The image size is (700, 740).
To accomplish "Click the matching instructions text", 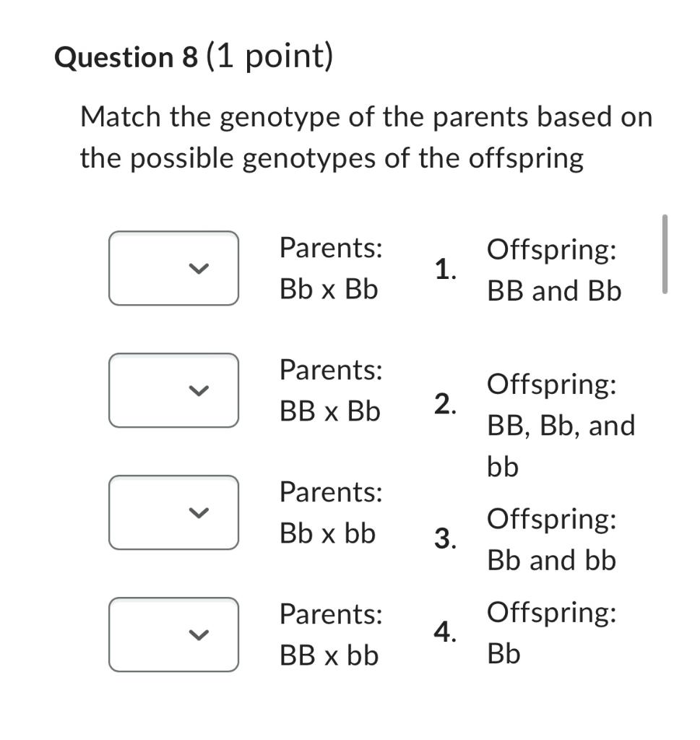I will coord(365,137).
